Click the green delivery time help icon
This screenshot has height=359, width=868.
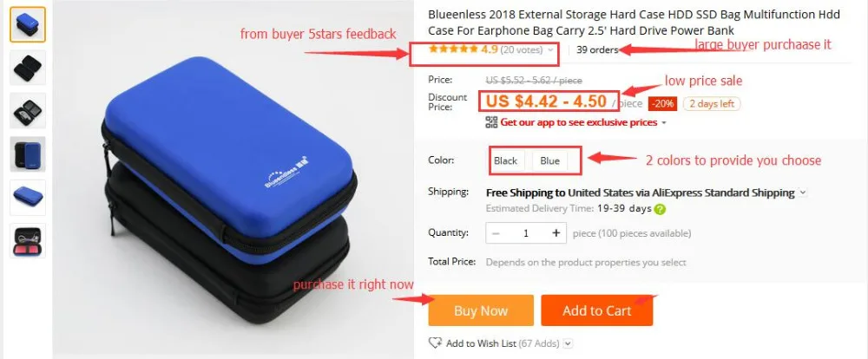click(660, 210)
